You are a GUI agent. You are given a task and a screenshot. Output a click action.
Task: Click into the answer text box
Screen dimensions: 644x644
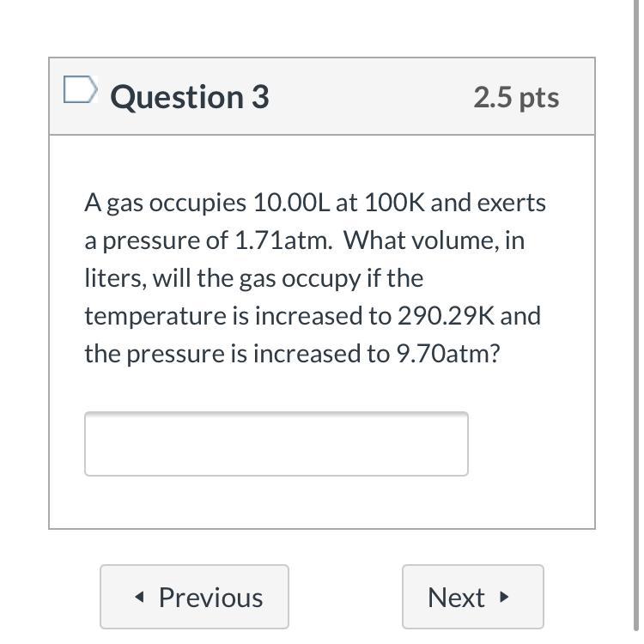point(276,443)
